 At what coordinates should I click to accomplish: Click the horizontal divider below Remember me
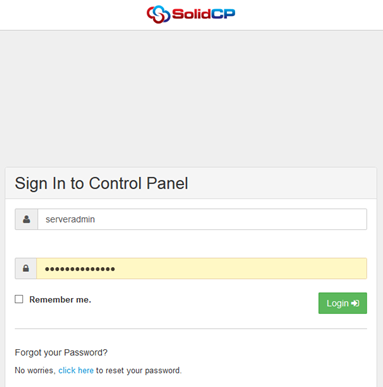(191, 329)
